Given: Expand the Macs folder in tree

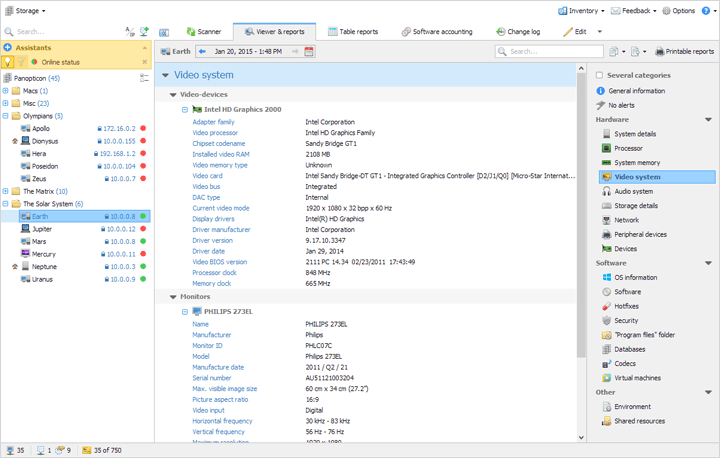Looking at the screenshot, I should [x=5, y=91].
